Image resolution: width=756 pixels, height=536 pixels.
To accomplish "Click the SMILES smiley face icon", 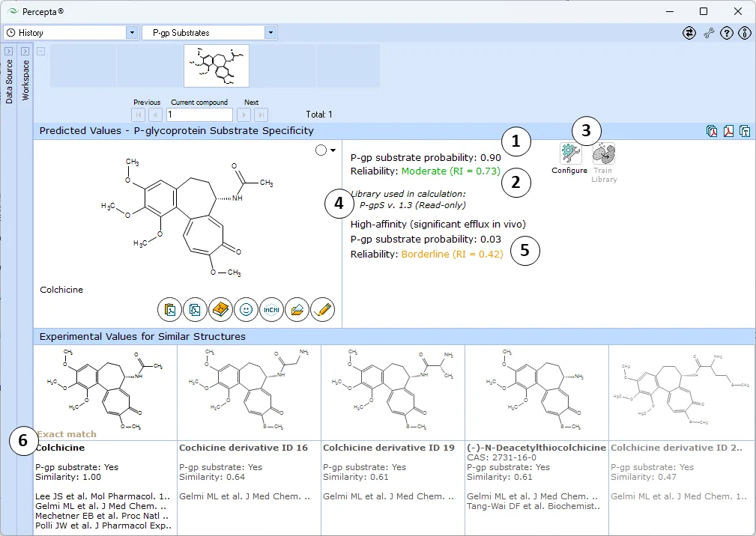I will point(246,310).
